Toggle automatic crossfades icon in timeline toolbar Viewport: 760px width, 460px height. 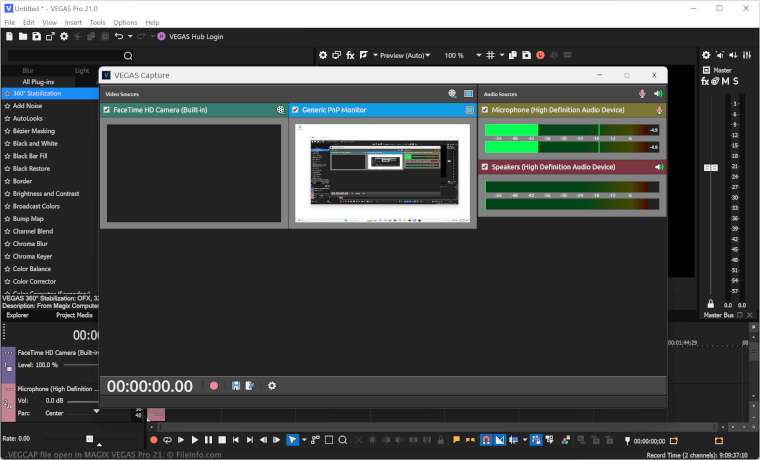point(500,440)
